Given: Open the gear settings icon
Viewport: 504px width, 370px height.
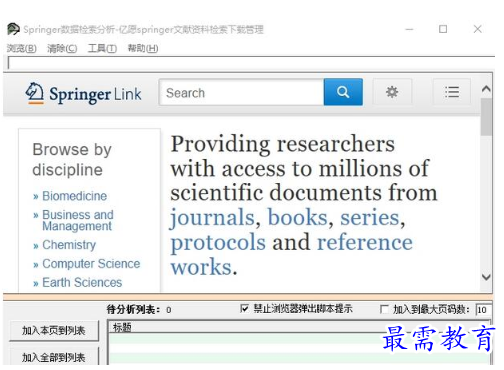Looking at the screenshot, I should [392, 92].
